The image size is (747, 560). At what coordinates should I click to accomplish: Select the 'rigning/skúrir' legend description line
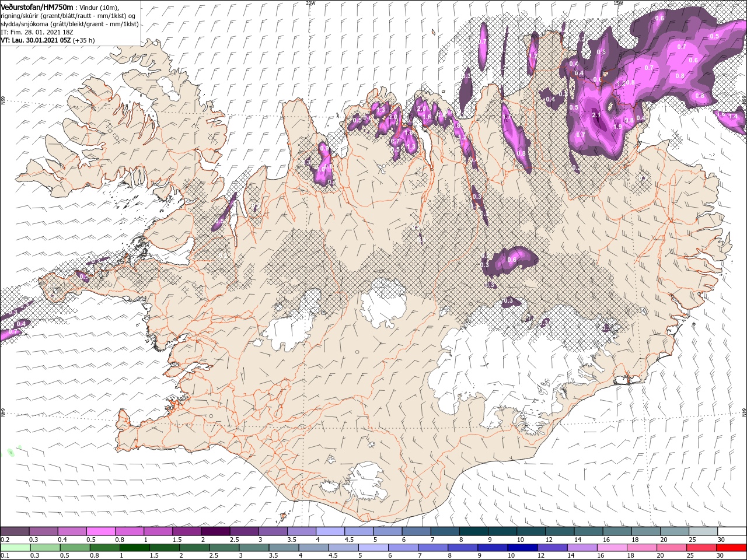[x=68, y=16]
